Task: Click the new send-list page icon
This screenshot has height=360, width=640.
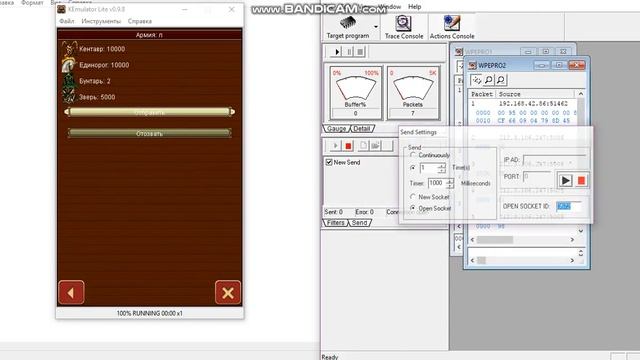Action: pos(363,146)
